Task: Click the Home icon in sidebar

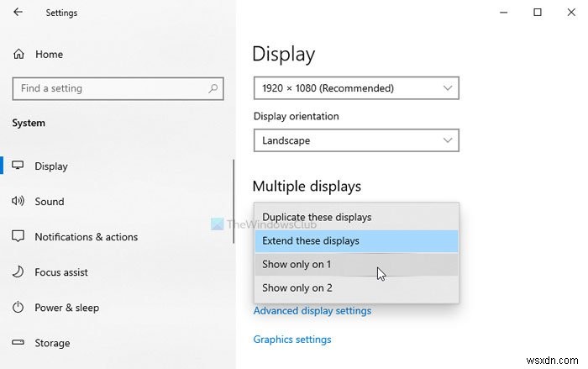Action: [18, 55]
